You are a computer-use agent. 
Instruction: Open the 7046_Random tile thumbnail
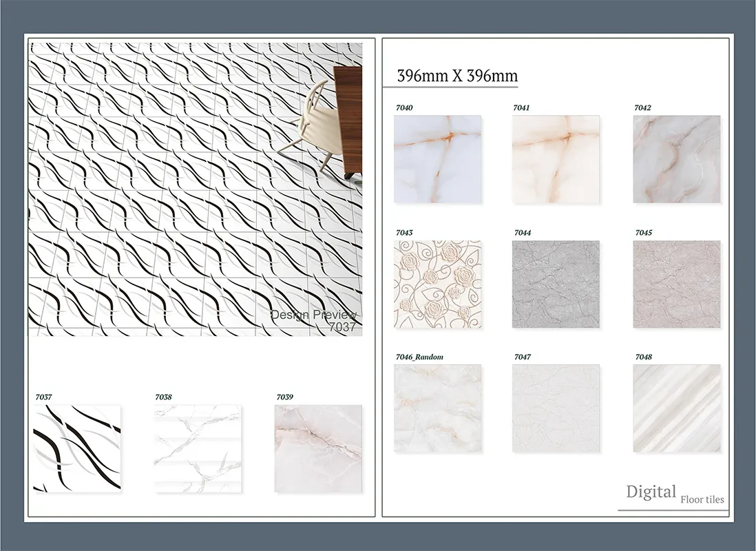tap(437, 408)
